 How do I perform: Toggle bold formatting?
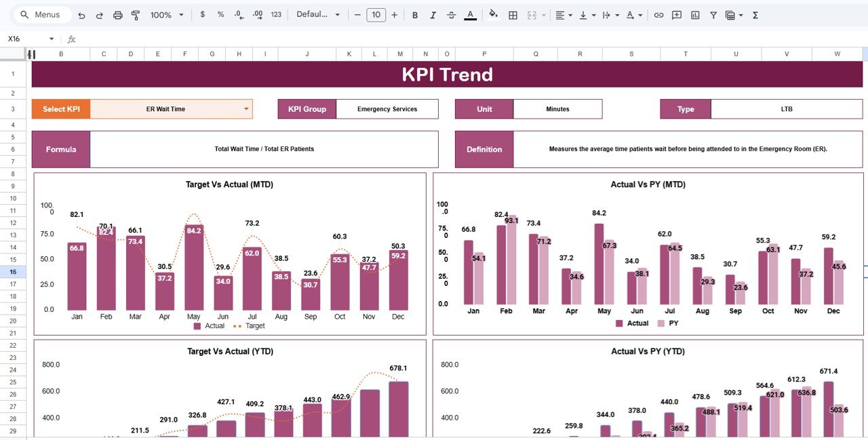click(x=415, y=14)
